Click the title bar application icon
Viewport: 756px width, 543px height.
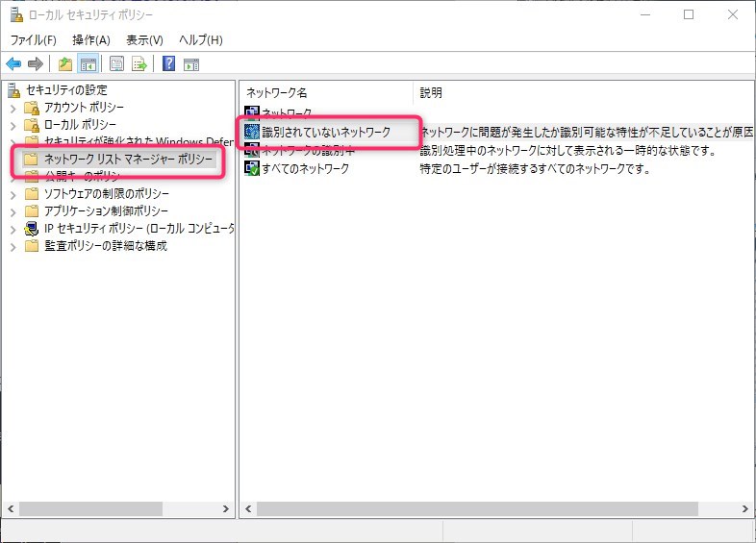tap(16, 15)
